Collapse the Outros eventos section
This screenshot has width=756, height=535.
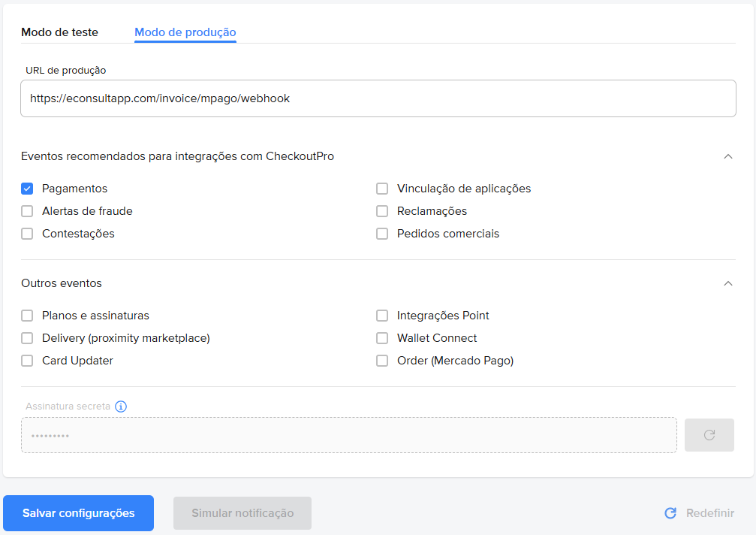(727, 284)
